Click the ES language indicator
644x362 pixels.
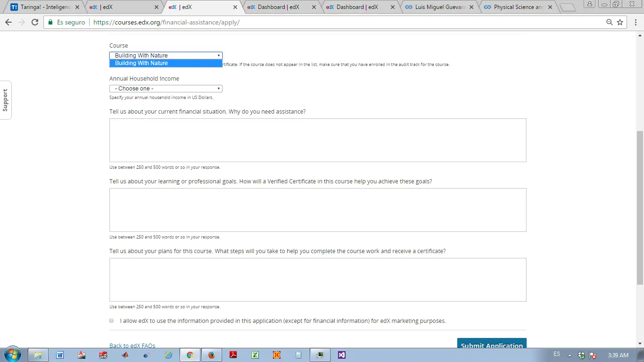pos(557,354)
